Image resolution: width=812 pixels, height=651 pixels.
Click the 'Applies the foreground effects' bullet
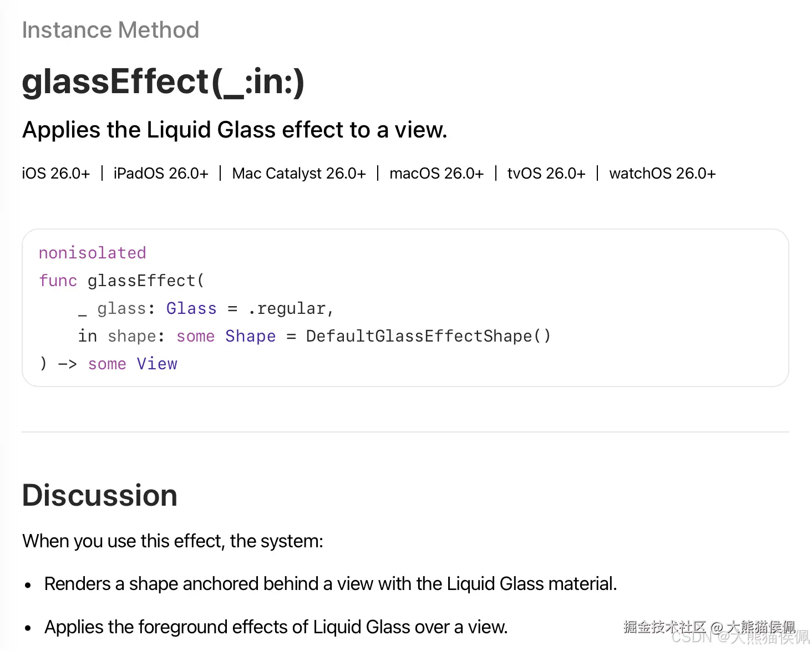276,627
